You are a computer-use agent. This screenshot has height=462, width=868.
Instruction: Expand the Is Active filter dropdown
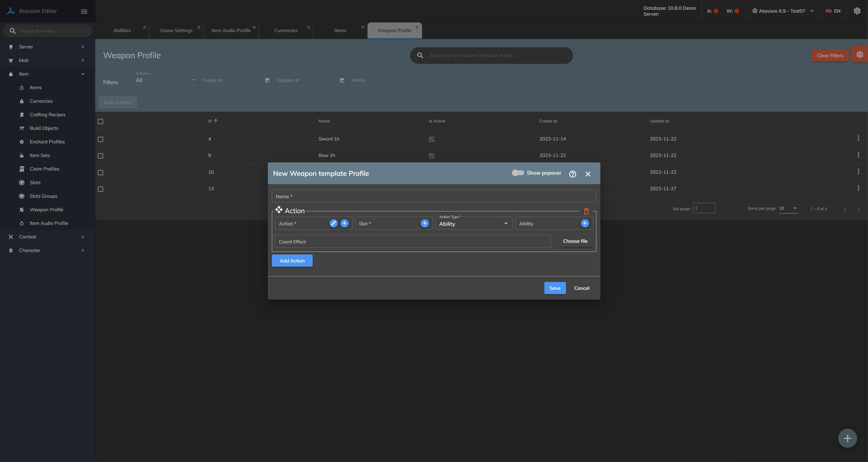point(165,80)
